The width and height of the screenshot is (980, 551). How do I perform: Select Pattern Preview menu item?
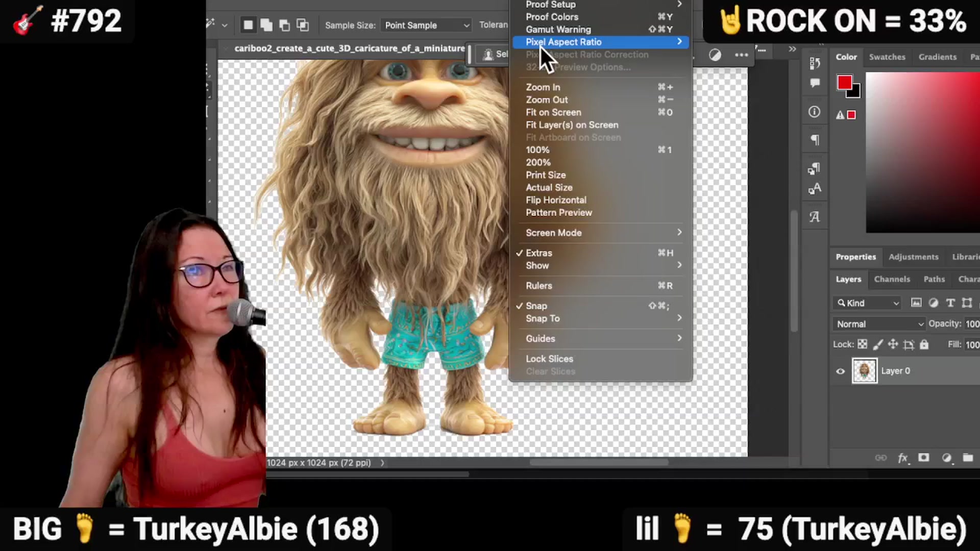(600, 213)
